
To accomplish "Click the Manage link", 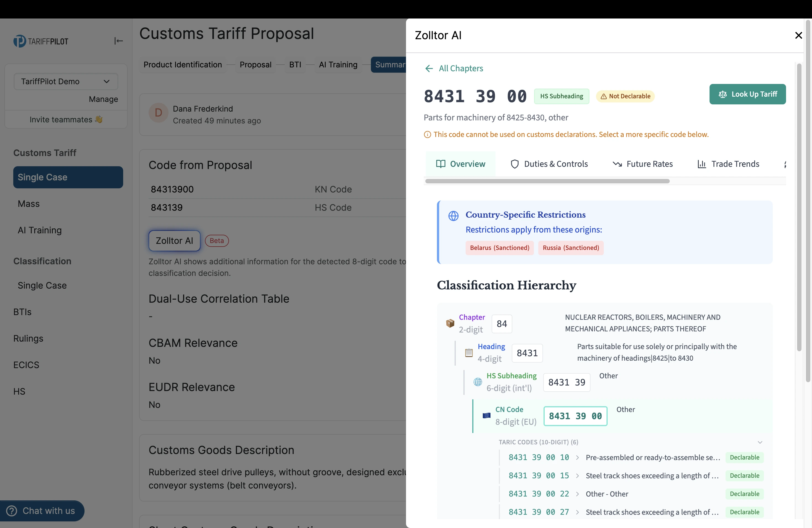I will point(103,99).
